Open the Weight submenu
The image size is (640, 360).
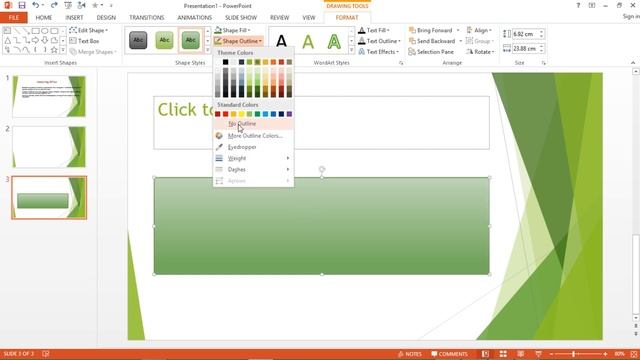253,158
